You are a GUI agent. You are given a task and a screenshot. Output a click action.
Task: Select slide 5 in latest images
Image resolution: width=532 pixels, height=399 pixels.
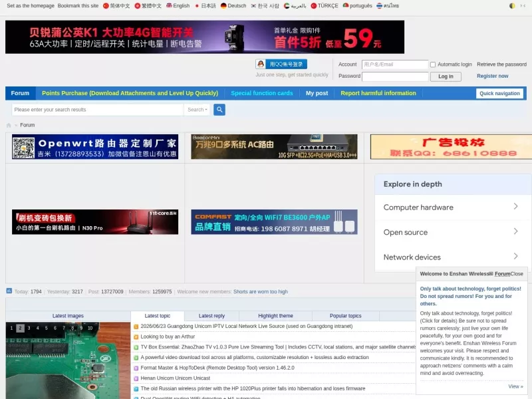47,328
